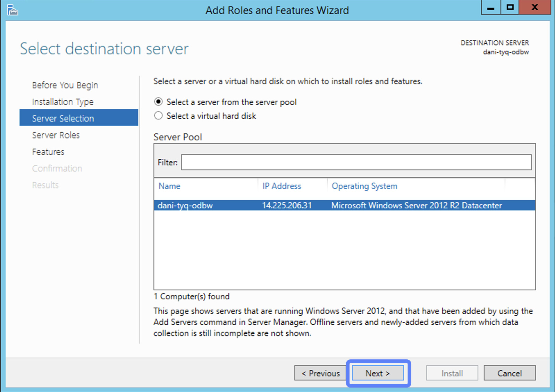Sort by IP Address column header
The height and width of the screenshot is (392, 555).
[281, 186]
